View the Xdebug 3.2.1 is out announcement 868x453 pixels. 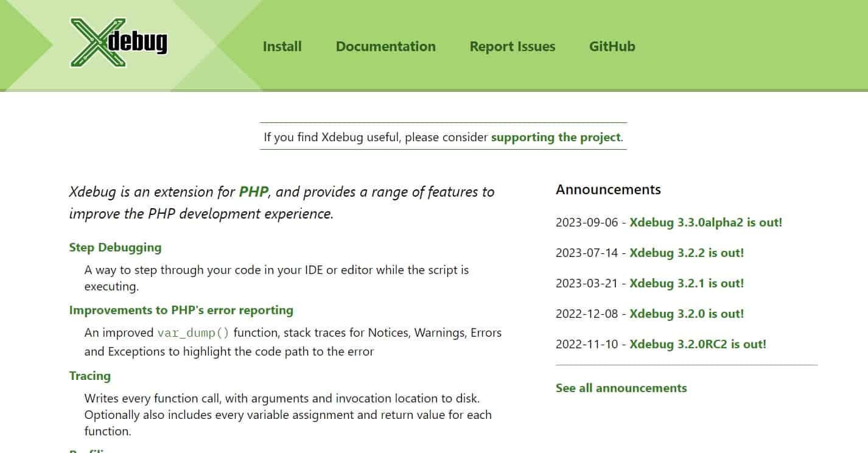(x=686, y=284)
